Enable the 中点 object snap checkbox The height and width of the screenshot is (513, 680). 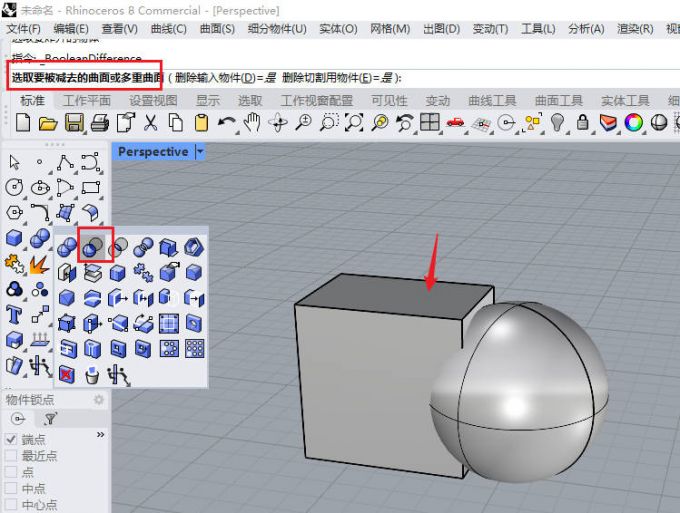click(x=11, y=489)
